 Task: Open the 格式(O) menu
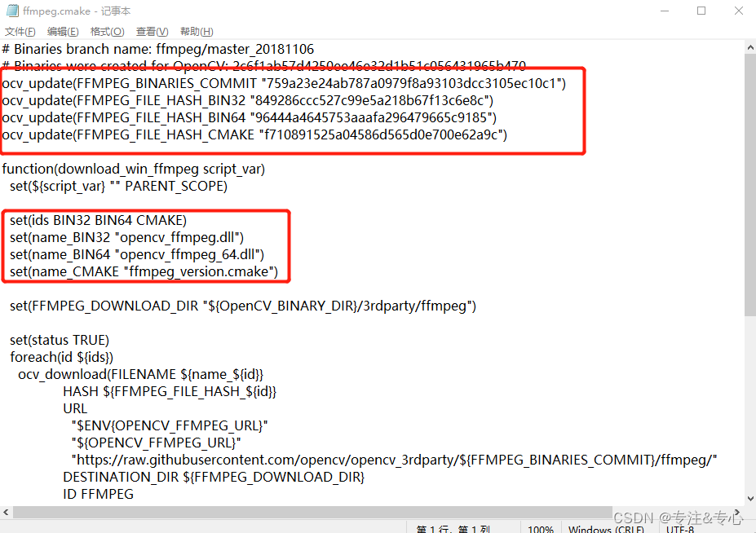coord(107,32)
